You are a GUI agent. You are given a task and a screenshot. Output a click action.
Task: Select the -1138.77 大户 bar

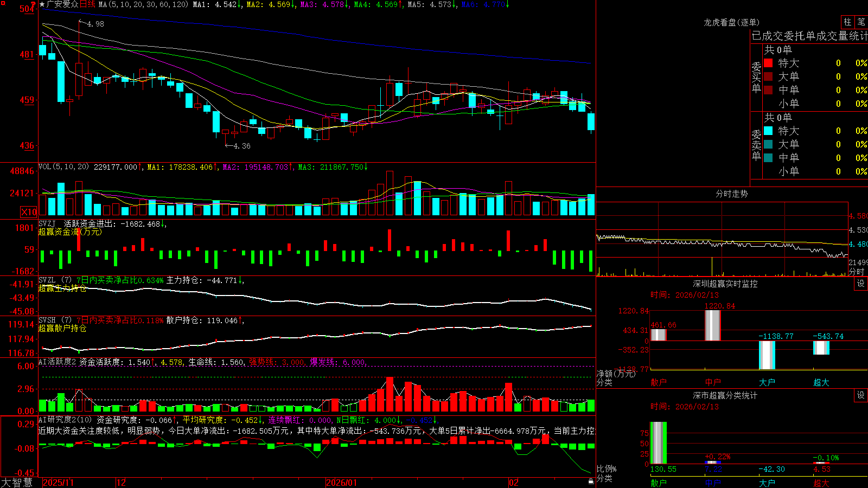point(767,355)
